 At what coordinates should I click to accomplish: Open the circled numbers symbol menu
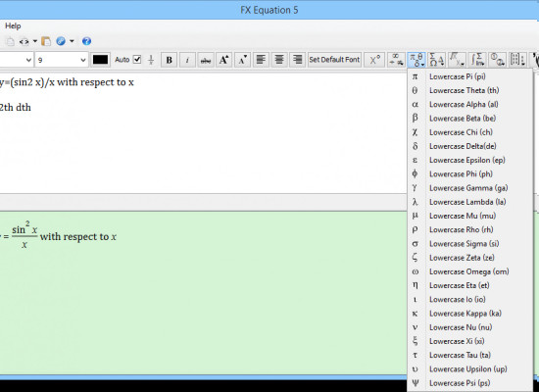(x=498, y=60)
